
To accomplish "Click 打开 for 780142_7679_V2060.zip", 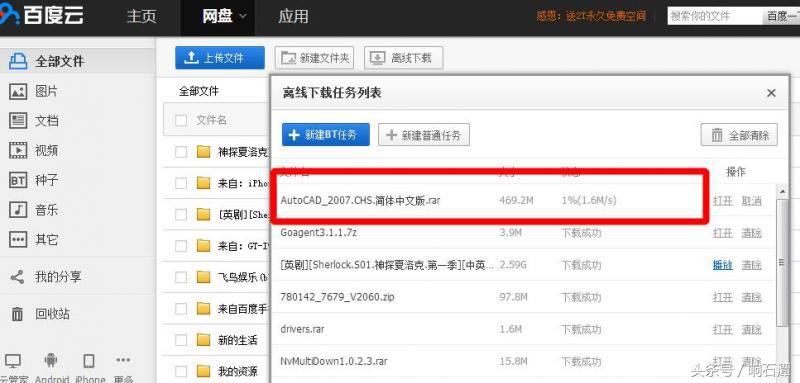I will (x=723, y=297).
